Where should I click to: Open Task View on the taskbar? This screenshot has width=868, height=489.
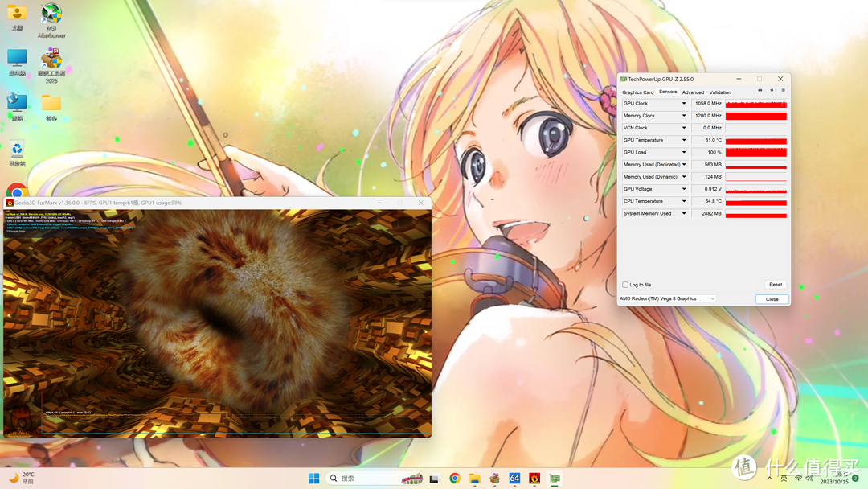tap(434, 479)
